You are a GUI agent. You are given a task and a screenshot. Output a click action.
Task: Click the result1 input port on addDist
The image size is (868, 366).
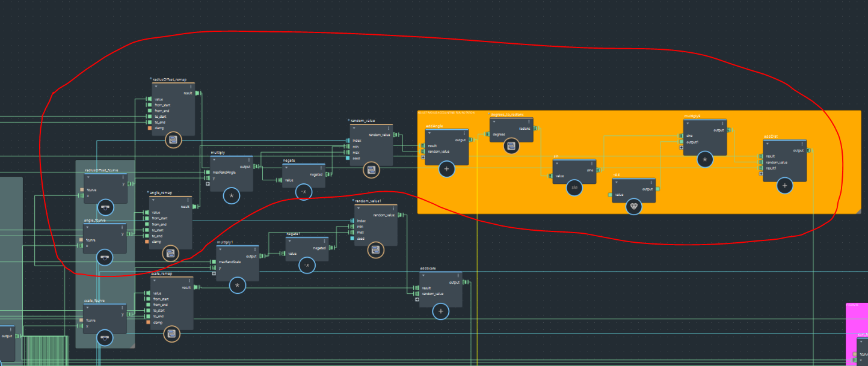[x=761, y=168]
